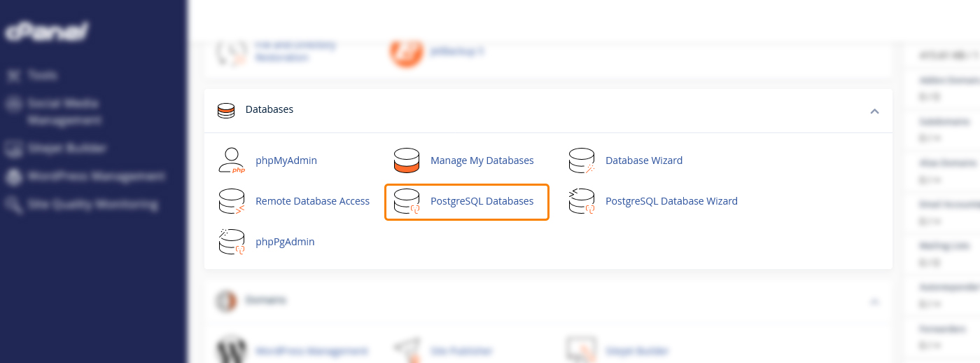The height and width of the screenshot is (363, 980).
Task: Click the orange Manage My Databases icon
Action: click(x=406, y=160)
